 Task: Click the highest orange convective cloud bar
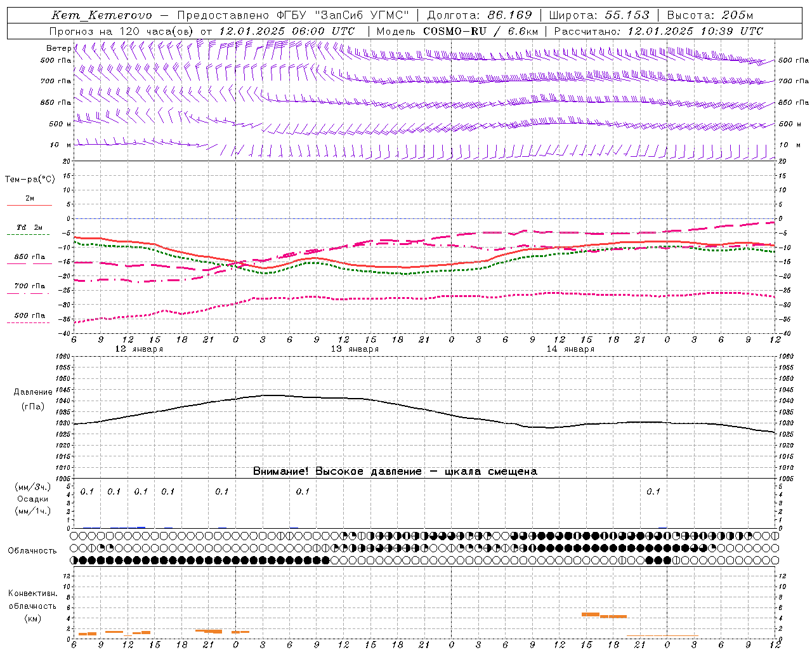(x=591, y=614)
